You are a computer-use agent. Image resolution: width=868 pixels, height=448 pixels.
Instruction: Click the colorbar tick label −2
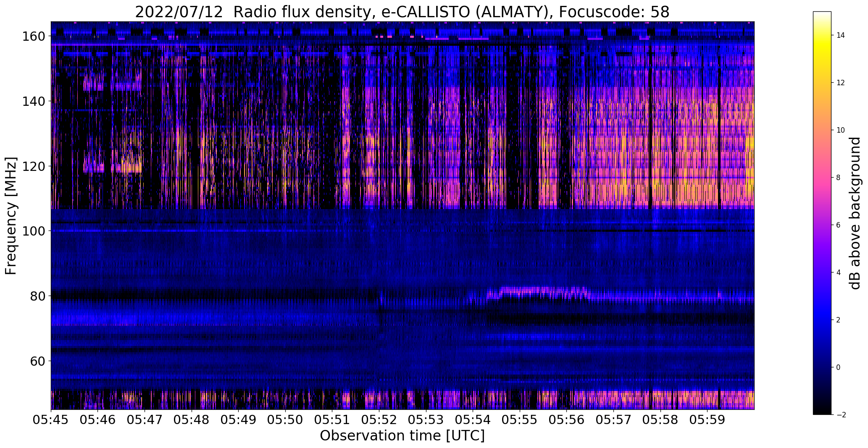841,415
